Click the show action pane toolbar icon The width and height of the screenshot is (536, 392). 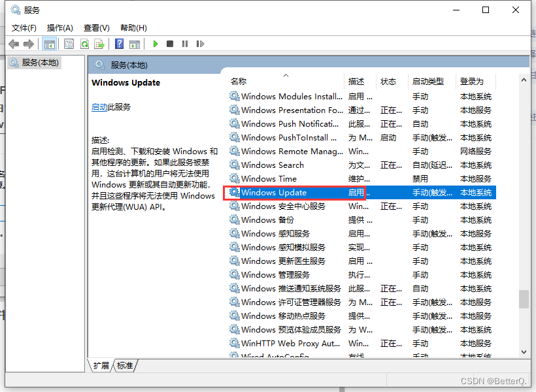[135, 44]
